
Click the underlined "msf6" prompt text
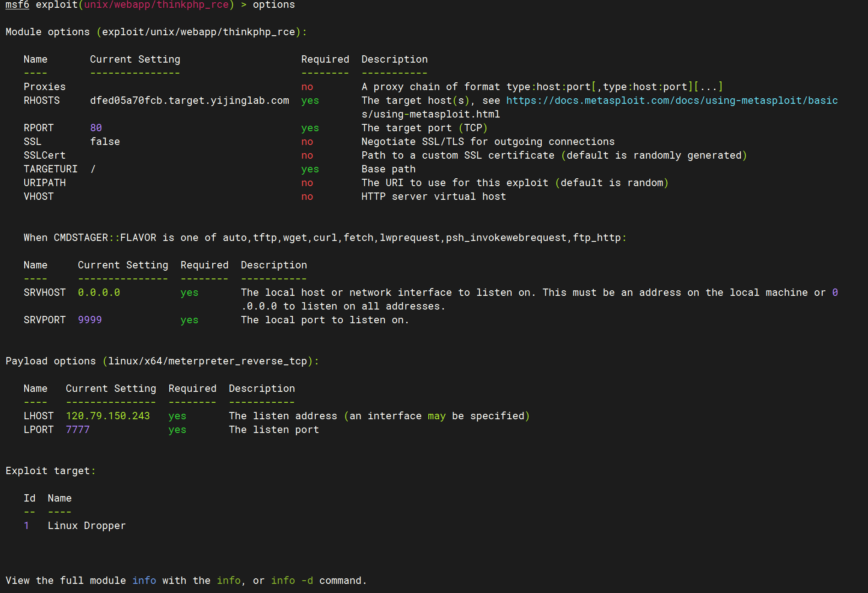(x=17, y=5)
